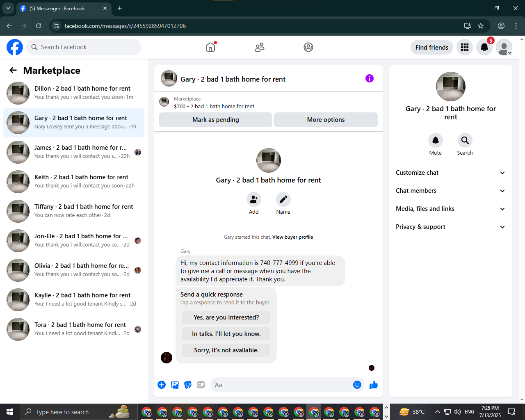Viewport: 525px width, 420px height.
Task: Open the Home feed icon
Action: 210,47
